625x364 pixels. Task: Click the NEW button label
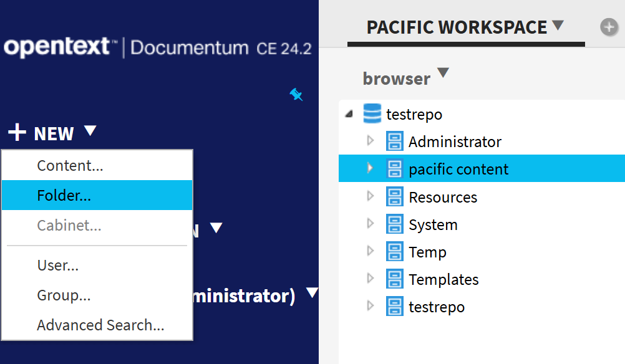point(54,134)
